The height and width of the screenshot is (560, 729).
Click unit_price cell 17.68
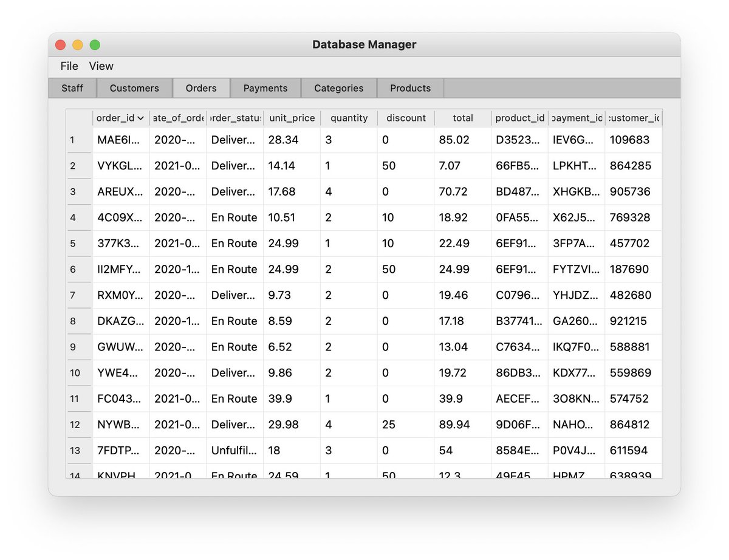292,192
